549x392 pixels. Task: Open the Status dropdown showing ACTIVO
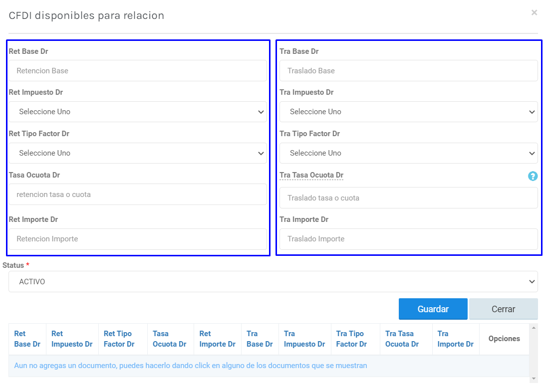coord(273,282)
